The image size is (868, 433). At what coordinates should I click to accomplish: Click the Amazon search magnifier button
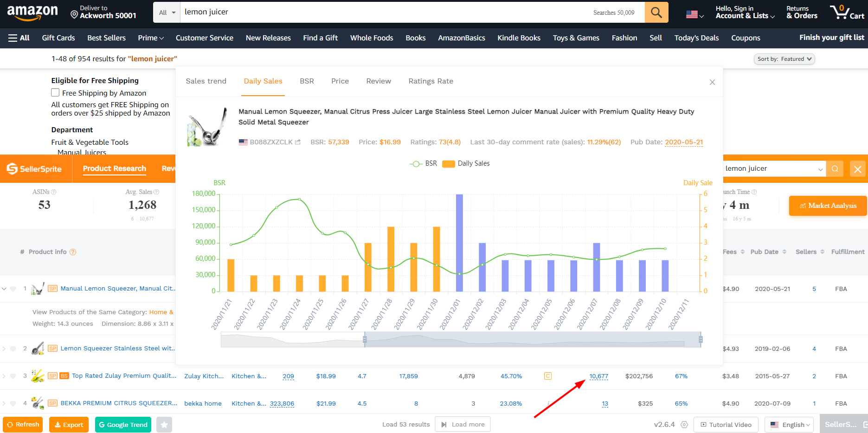coord(656,12)
